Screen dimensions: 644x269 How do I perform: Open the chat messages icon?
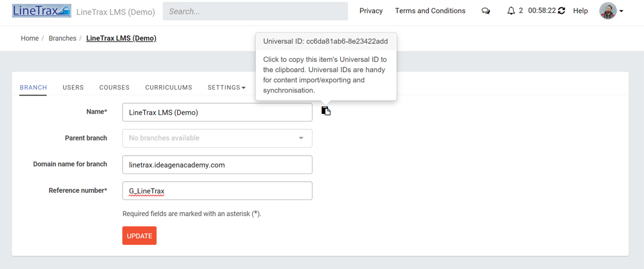coord(486,11)
